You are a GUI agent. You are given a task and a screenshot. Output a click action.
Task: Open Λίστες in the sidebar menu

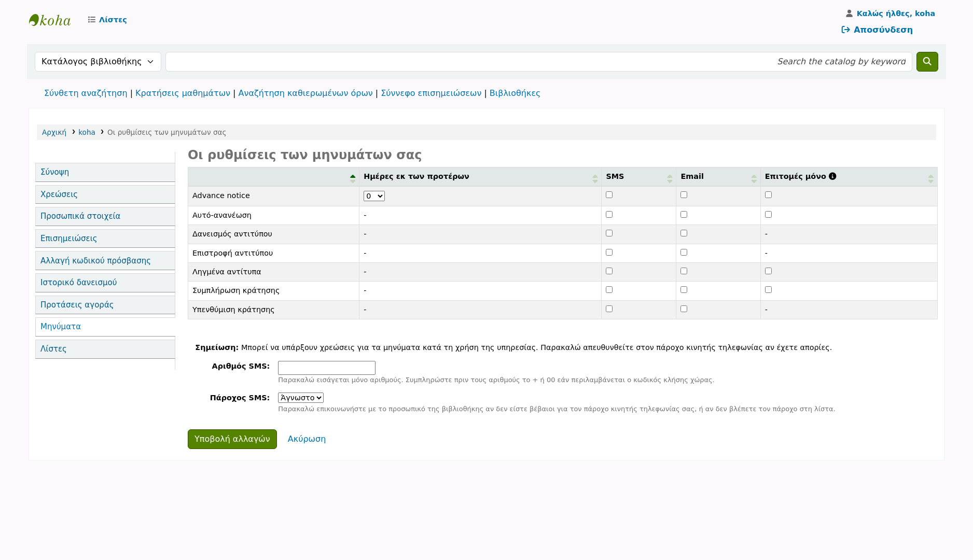point(105,349)
